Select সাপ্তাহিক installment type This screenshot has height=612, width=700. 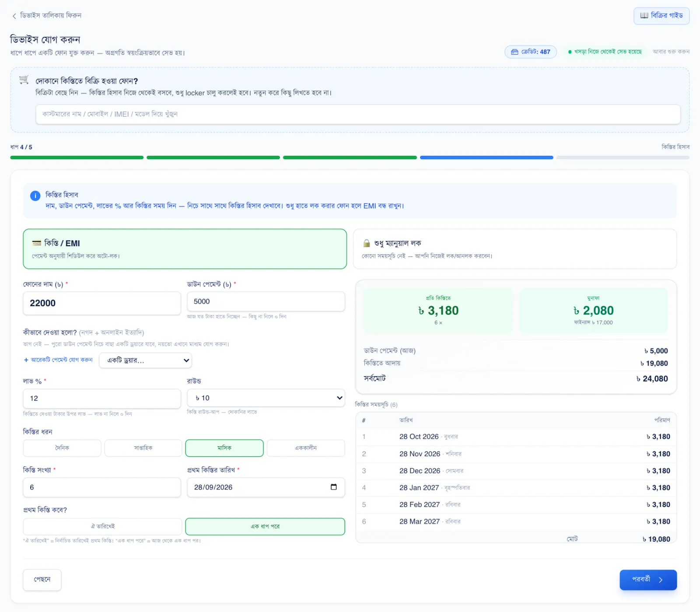[143, 448]
